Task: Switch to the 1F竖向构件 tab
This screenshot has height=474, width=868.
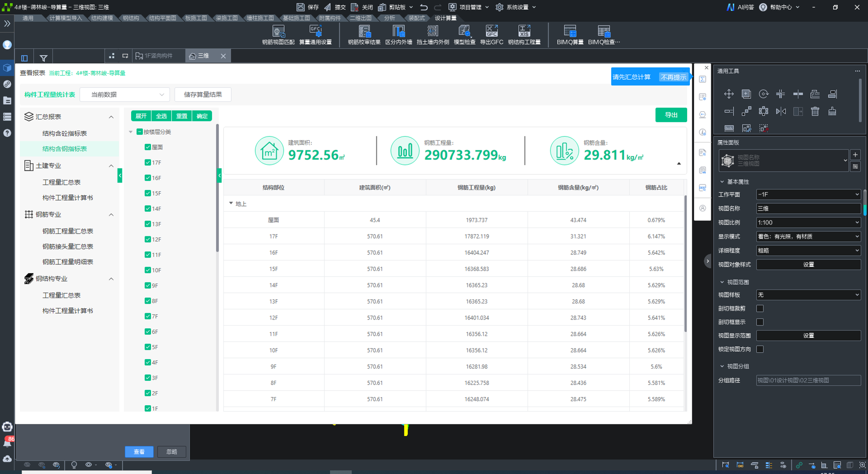Action: coord(155,56)
